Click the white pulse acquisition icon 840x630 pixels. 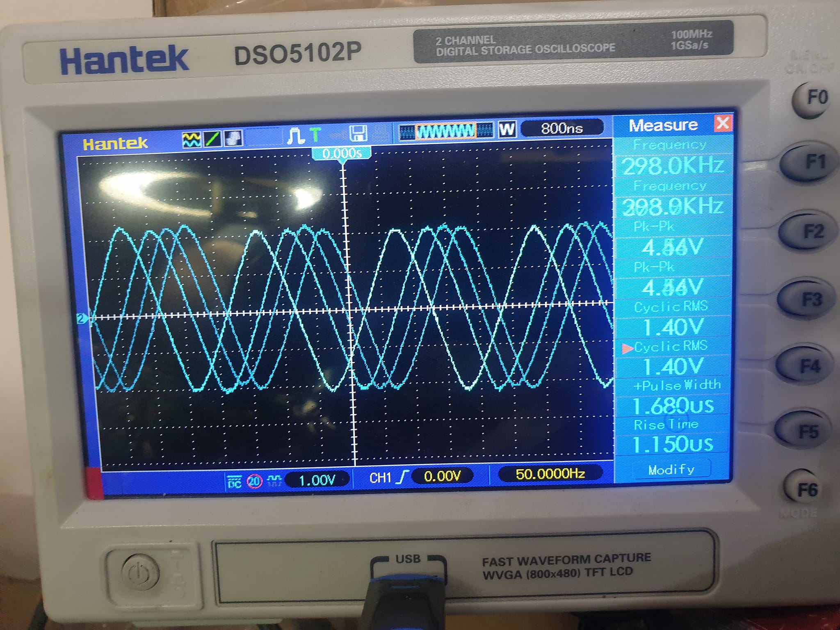(296, 136)
